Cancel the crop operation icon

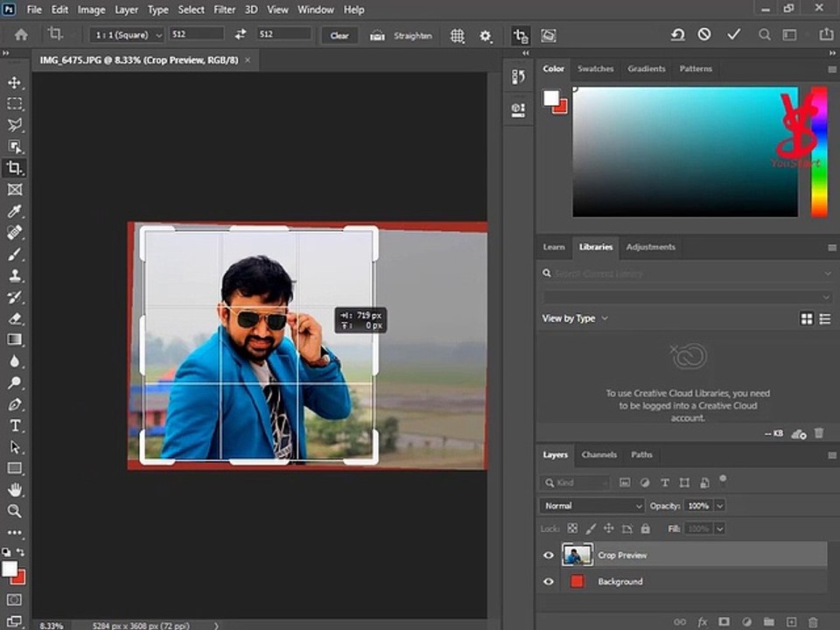[704, 35]
